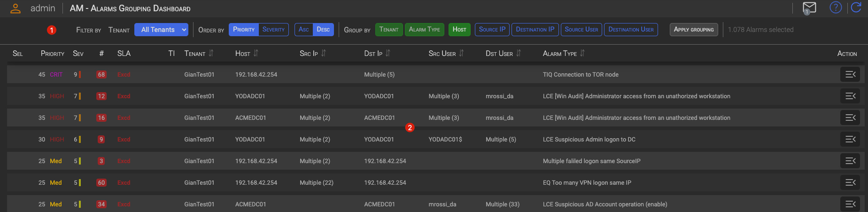Toggle Tenant grouping option

tap(388, 30)
